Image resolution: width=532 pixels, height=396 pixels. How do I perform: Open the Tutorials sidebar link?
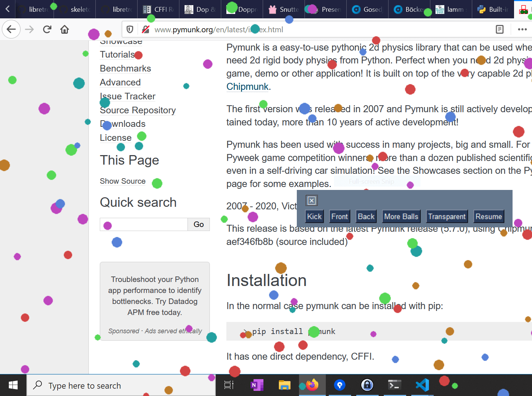pyautogui.click(x=117, y=55)
